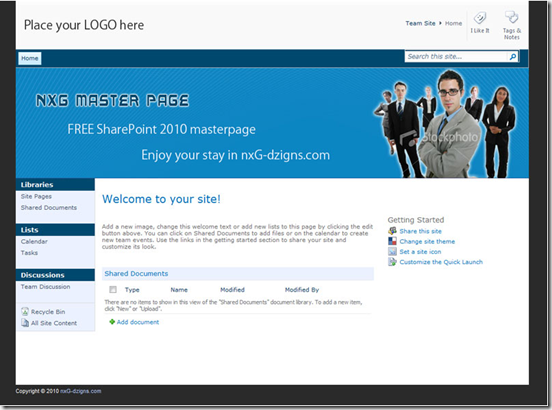This screenshot has width=552, height=410.
Task: Click the All Site Content icon
Action: (x=25, y=323)
